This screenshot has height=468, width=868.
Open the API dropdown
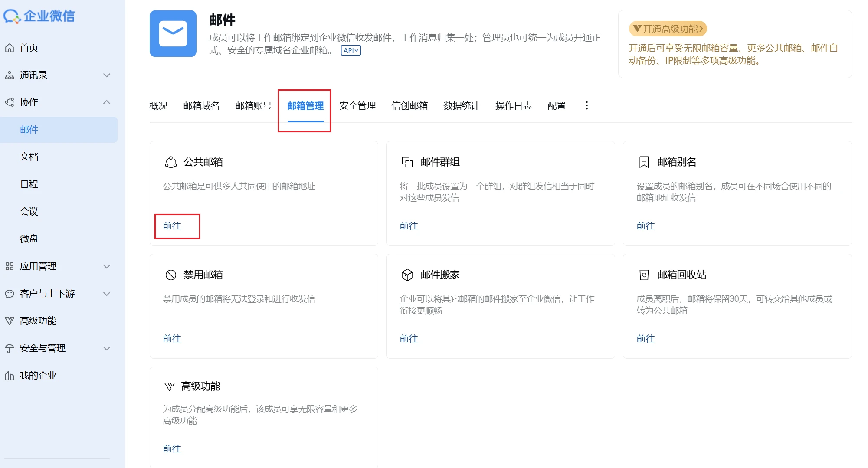click(350, 50)
